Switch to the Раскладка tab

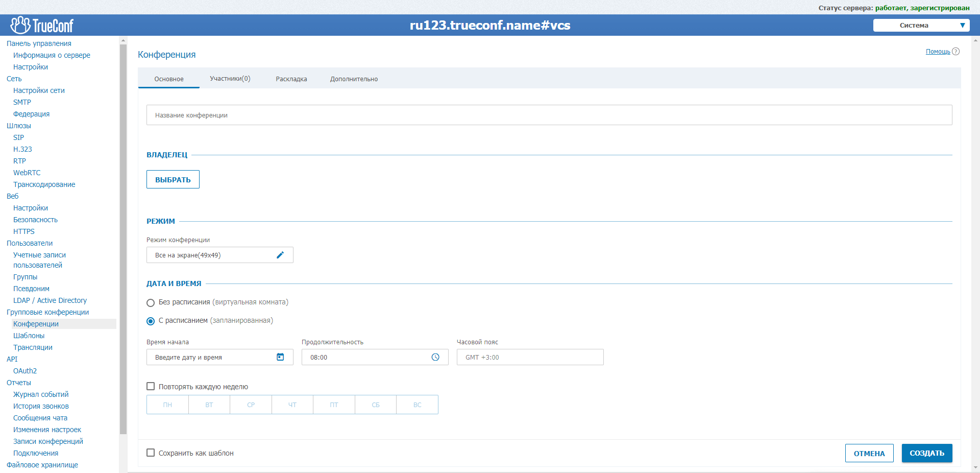pyautogui.click(x=291, y=79)
